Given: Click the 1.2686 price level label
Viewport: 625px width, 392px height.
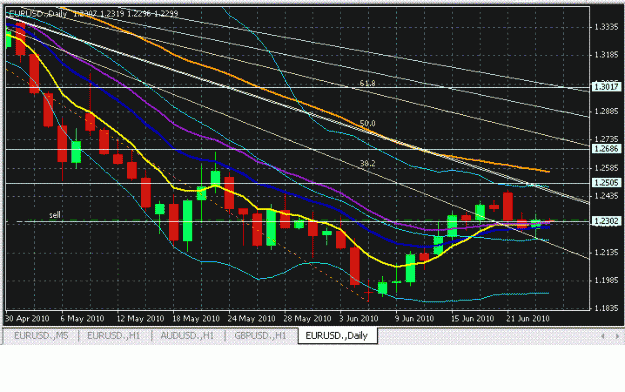Looking at the screenshot, I should [606, 149].
